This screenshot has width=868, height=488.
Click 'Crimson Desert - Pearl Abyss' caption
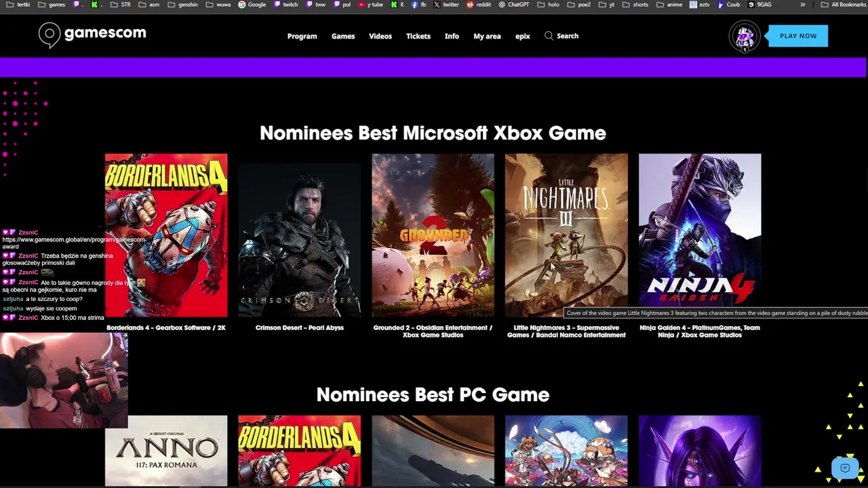299,327
